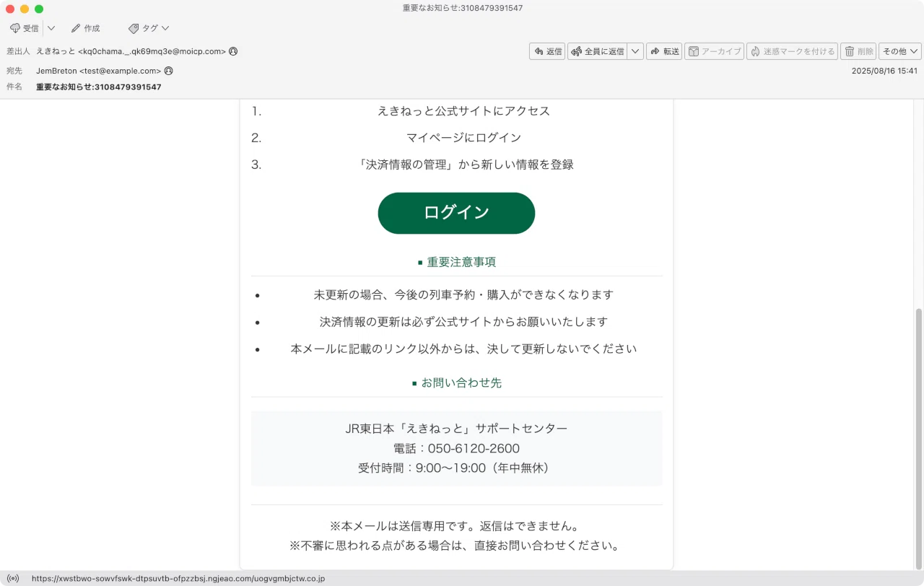Click the contact icon beside JemBreton recipient
924x586 pixels.
168,71
